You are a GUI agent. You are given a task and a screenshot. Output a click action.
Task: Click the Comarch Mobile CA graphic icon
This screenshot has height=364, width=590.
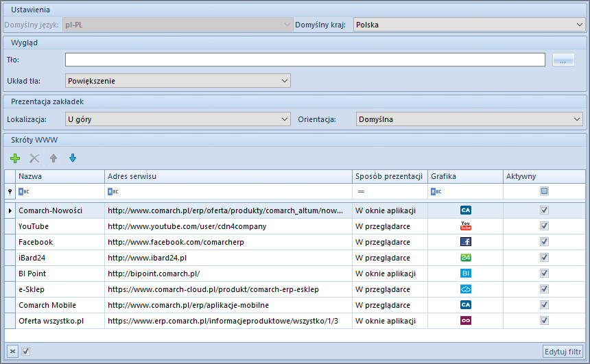pos(465,305)
